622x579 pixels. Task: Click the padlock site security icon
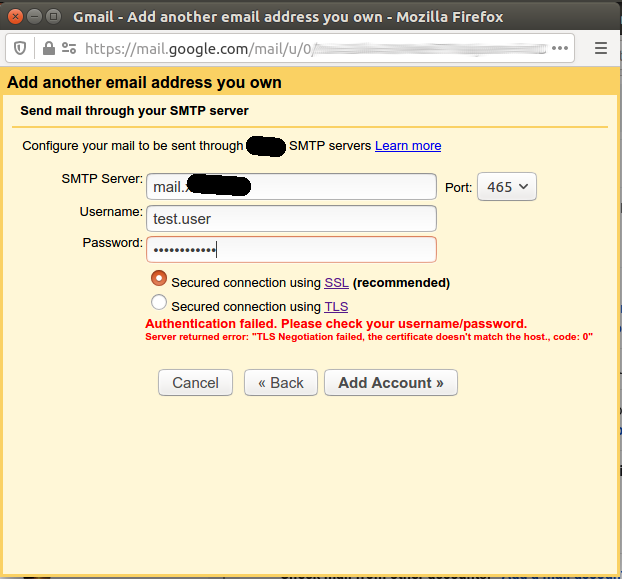click(48, 48)
